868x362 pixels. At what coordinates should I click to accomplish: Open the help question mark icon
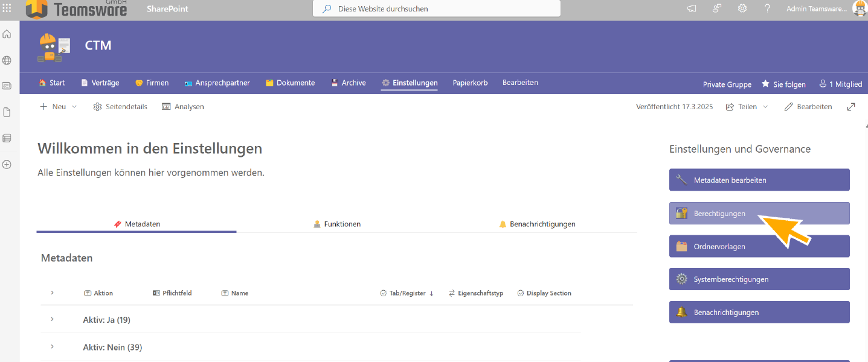click(x=767, y=8)
